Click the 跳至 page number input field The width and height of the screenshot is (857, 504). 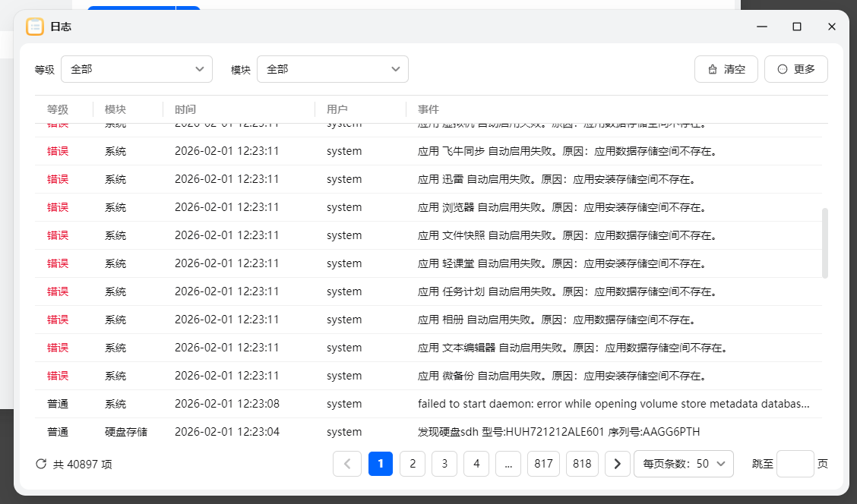click(x=795, y=464)
